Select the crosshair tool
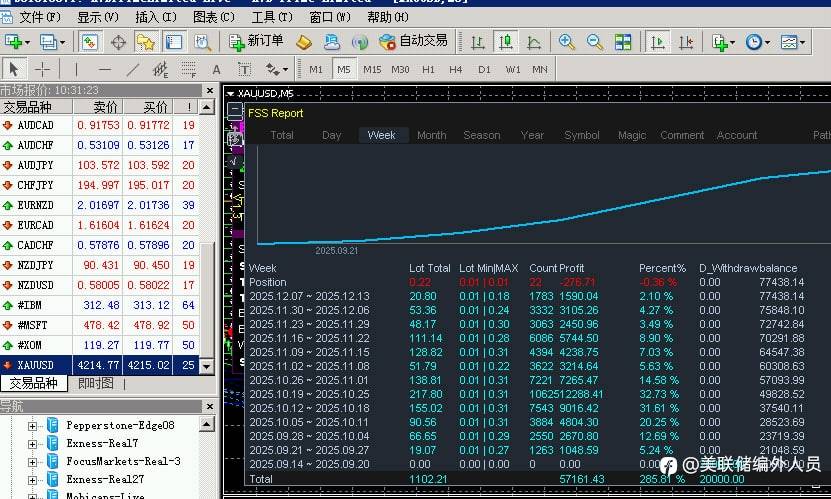This screenshot has height=499, width=831. click(42, 69)
